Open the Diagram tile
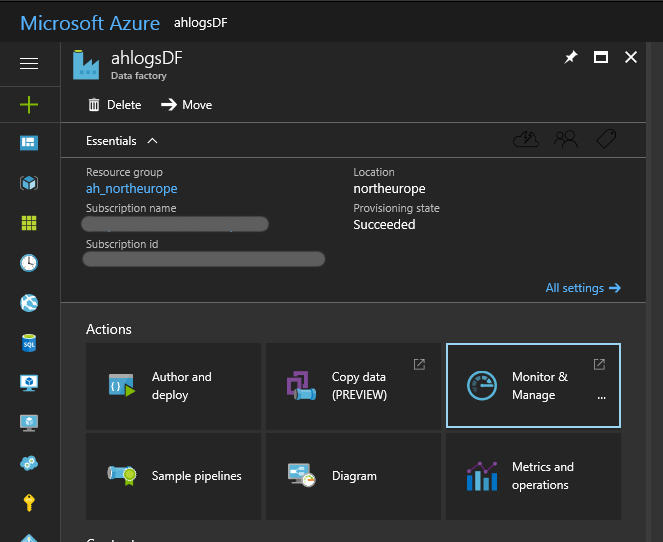 tap(353, 476)
